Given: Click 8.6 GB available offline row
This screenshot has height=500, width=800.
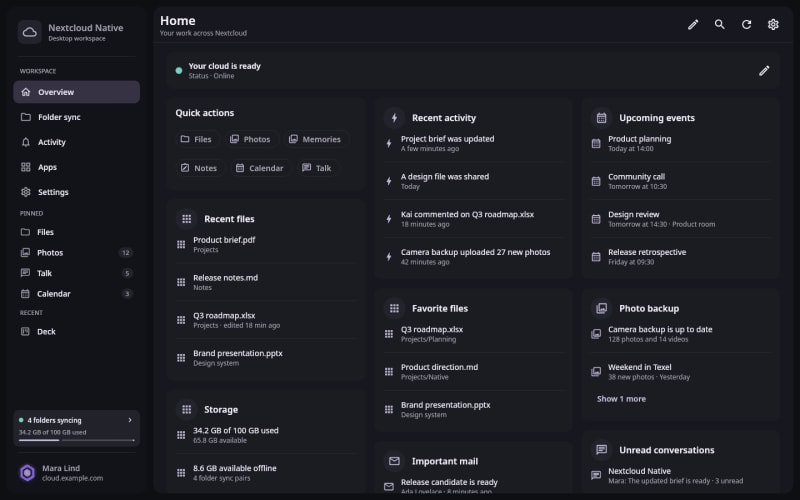Looking at the screenshot, I should pyautogui.click(x=265, y=472).
